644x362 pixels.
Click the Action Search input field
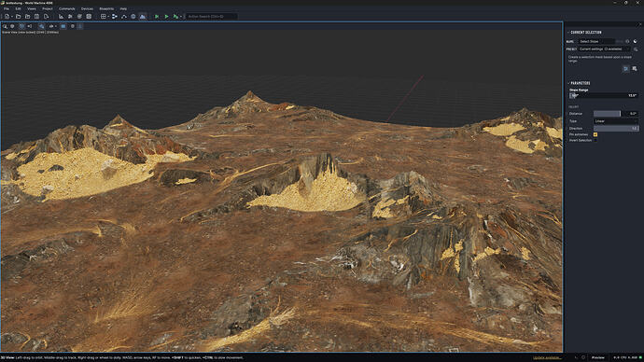(x=212, y=17)
